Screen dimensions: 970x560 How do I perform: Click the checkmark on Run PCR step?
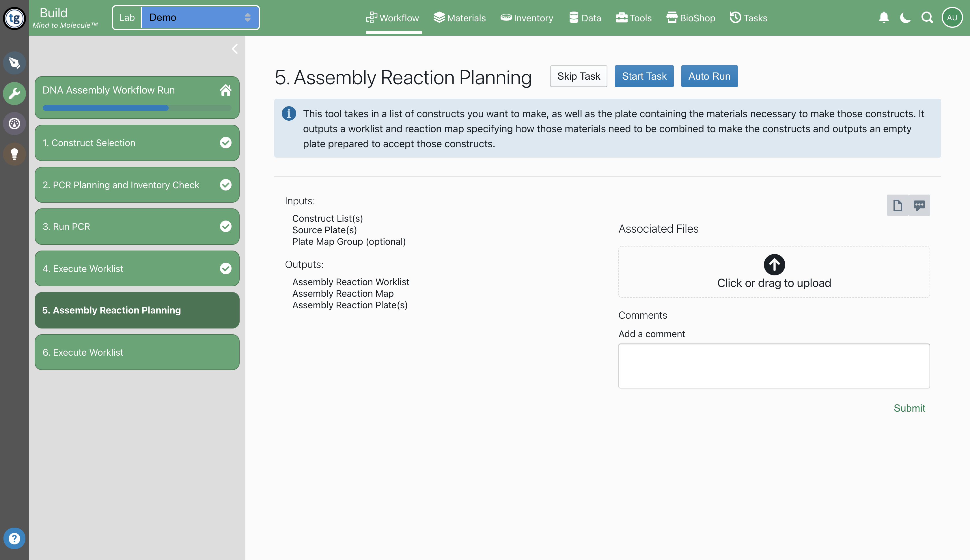(226, 227)
